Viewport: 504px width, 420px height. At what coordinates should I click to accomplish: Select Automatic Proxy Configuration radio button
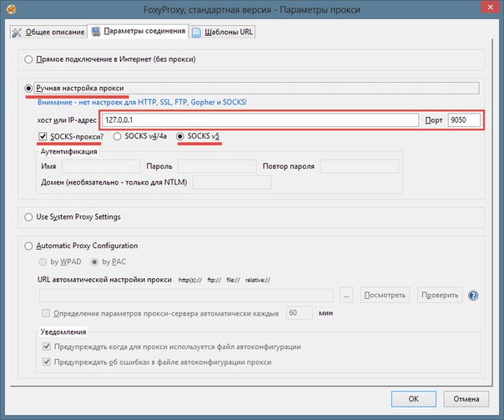(x=28, y=246)
